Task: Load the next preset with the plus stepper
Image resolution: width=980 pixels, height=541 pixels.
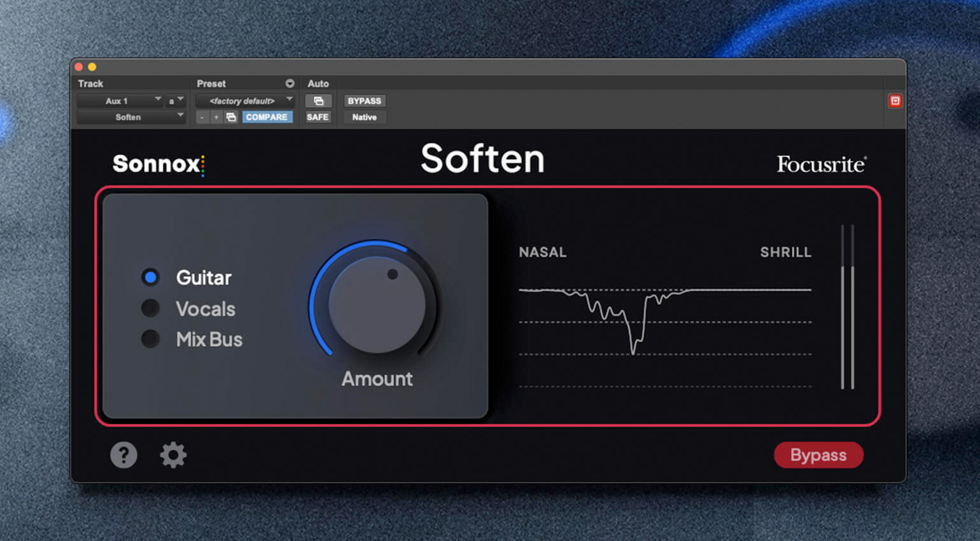Action: click(x=215, y=117)
